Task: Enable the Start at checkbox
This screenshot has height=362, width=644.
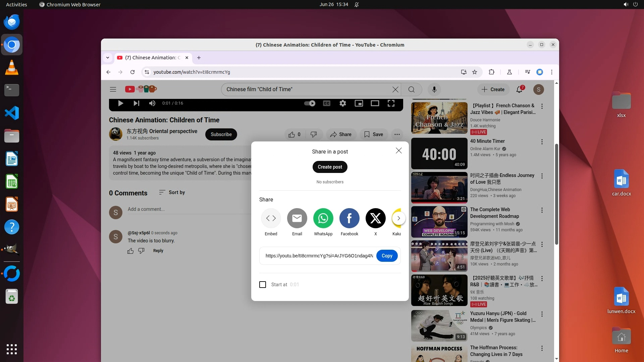Action: [x=263, y=285]
